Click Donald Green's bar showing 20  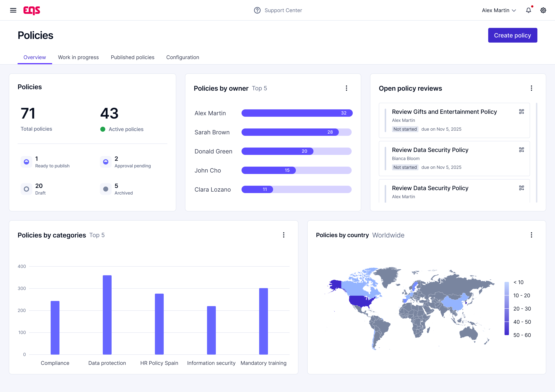tap(277, 151)
